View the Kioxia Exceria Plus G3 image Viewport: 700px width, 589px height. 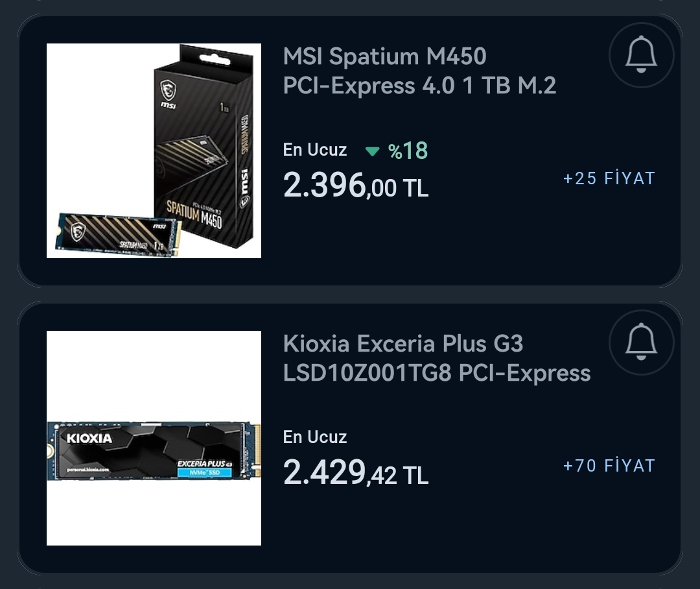tap(154, 438)
